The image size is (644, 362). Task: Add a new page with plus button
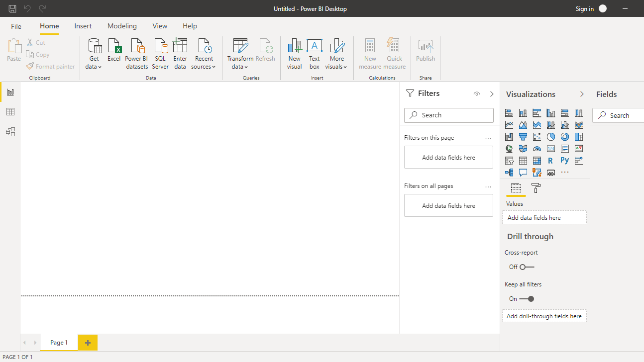click(88, 343)
